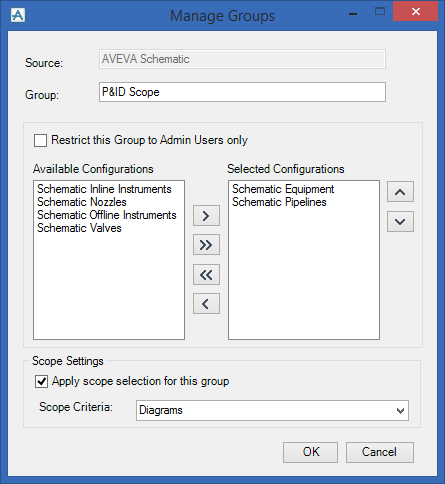Add all configurations with double right arrow

click(x=206, y=245)
